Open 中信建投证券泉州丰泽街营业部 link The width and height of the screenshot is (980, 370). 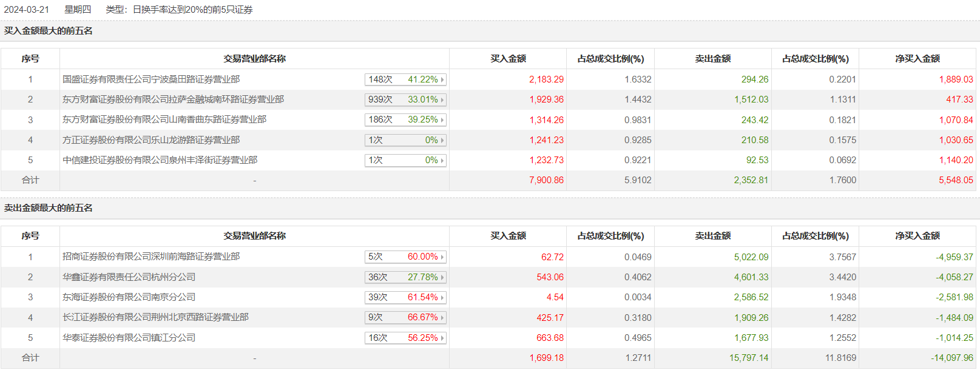160,160
